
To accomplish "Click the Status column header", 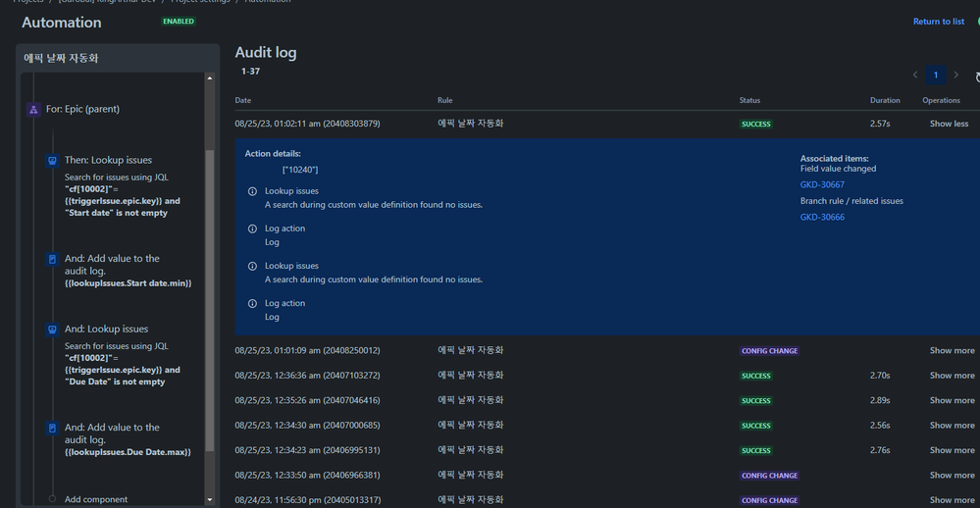I will (749, 100).
